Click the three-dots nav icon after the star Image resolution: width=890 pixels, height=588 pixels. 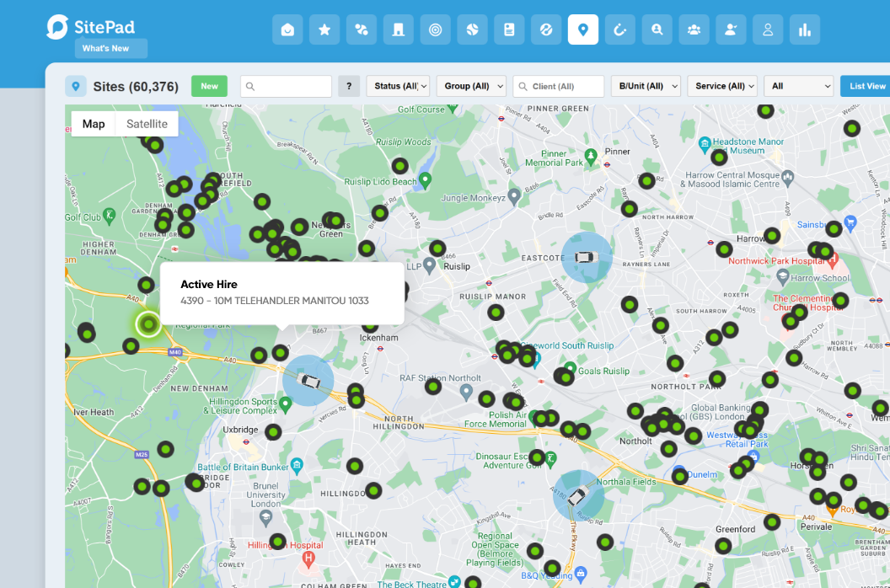click(x=362, y=29)
